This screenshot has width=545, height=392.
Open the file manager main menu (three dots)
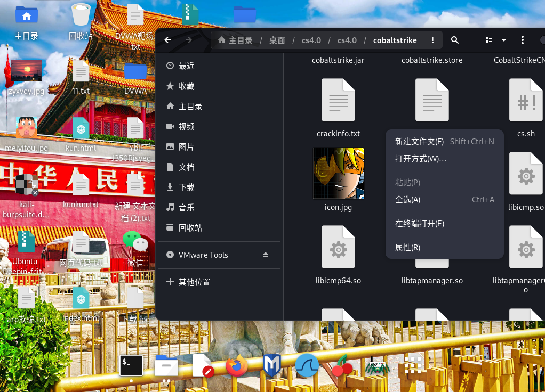(523, 40)
